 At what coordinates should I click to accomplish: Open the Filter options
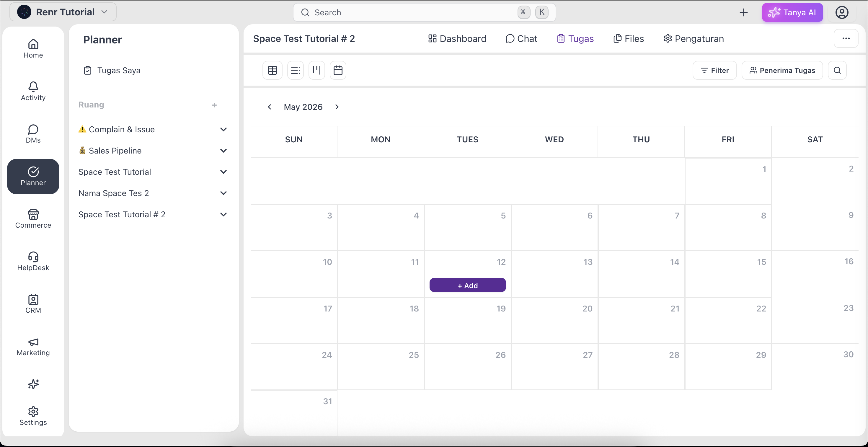(714, 70)
